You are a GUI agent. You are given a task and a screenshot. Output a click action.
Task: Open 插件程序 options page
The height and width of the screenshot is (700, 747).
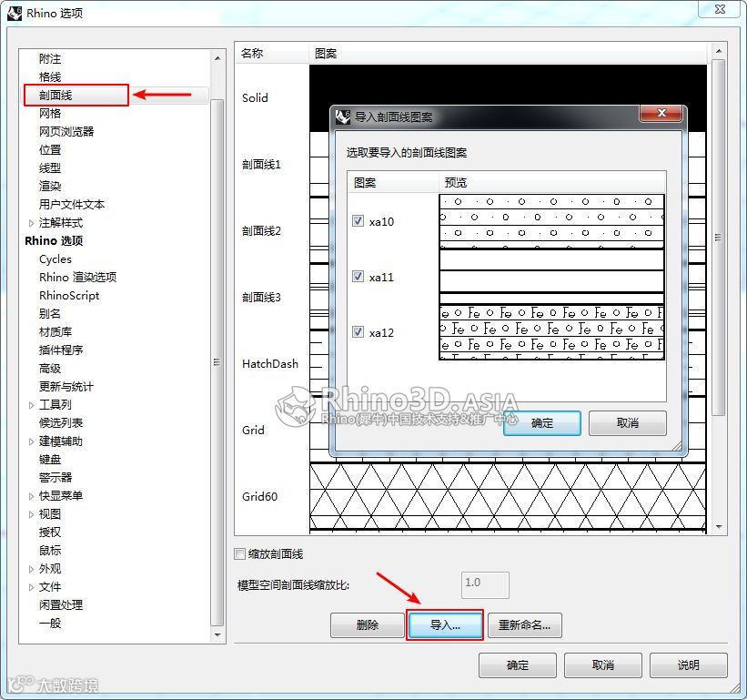pos(61,350)
